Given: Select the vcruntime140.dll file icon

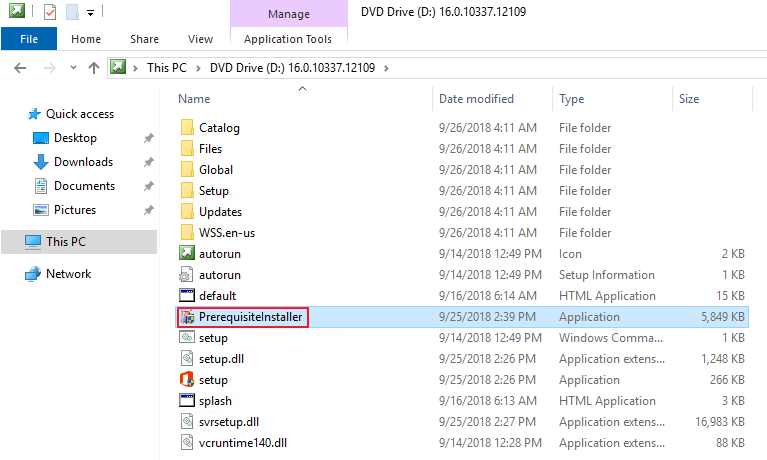Looking at the screenshot, I should [187, 443].
